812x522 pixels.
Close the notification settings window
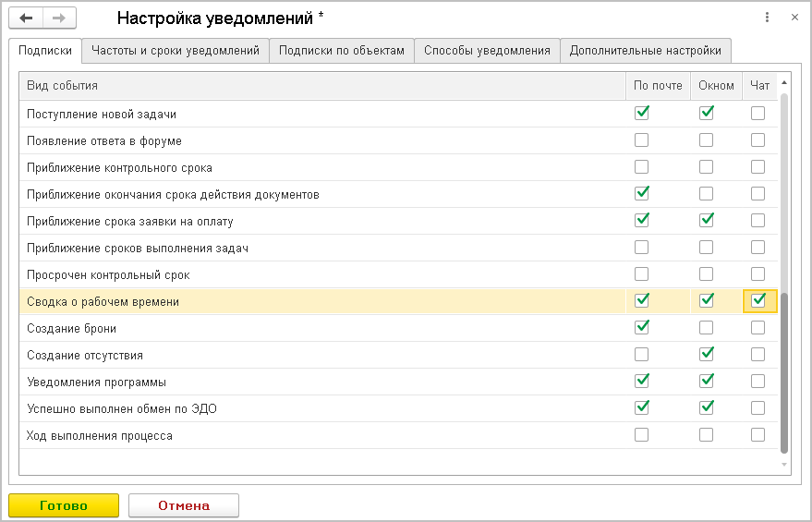794,18
